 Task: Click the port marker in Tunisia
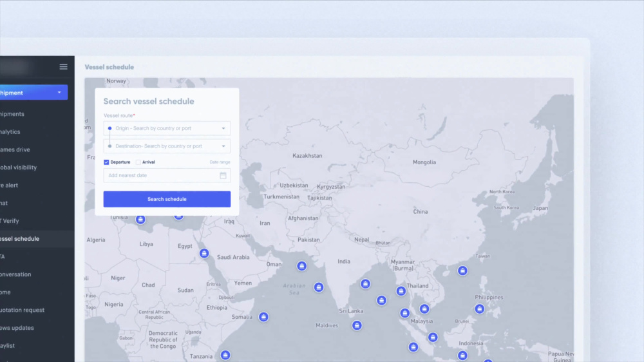(x=140, y=220)
